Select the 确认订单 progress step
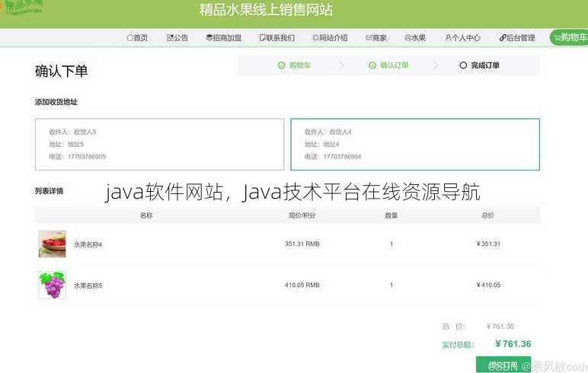The height and width of the screenshot is (373, 588). pos(388,65)
